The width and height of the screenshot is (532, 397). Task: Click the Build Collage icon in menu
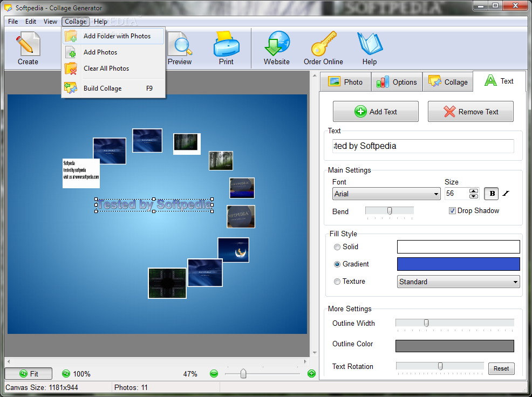(x=71, y=88)
